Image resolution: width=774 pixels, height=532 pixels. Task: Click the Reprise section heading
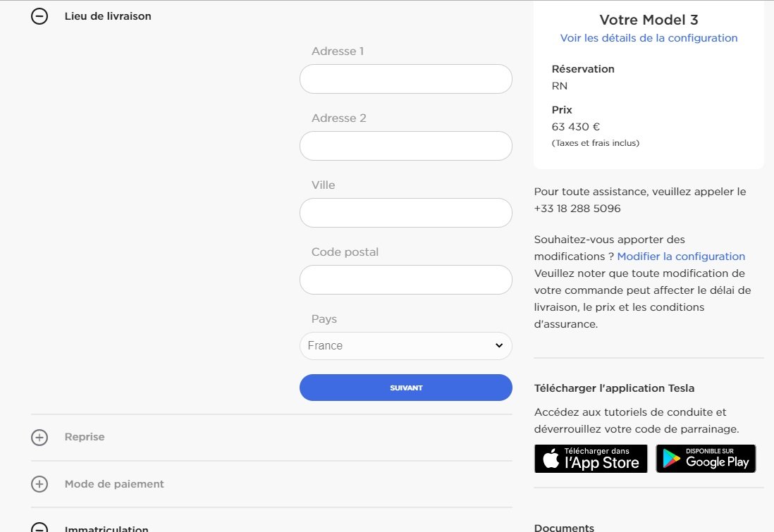coord(85,437)
